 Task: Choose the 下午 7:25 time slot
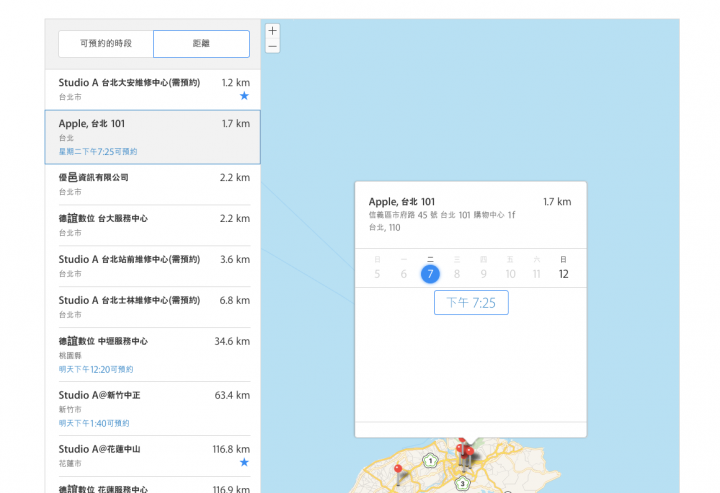coord(471,303)
